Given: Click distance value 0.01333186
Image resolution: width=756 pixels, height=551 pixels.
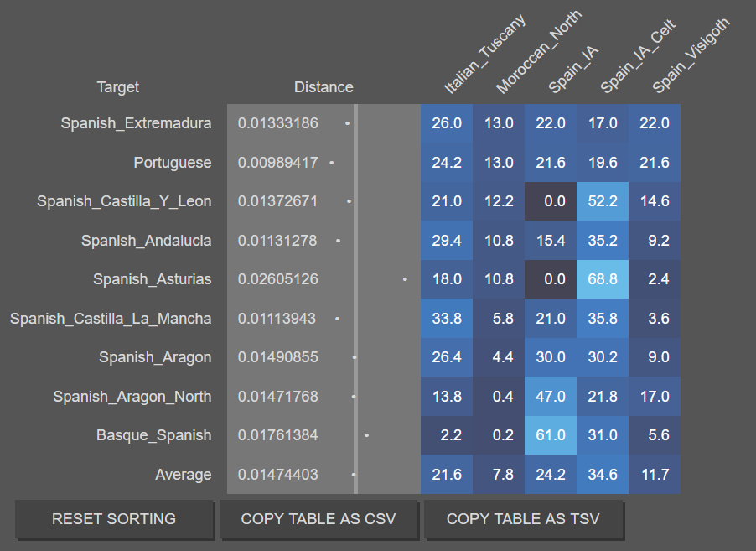Looking at the screenshot, I should click(277, 123).
